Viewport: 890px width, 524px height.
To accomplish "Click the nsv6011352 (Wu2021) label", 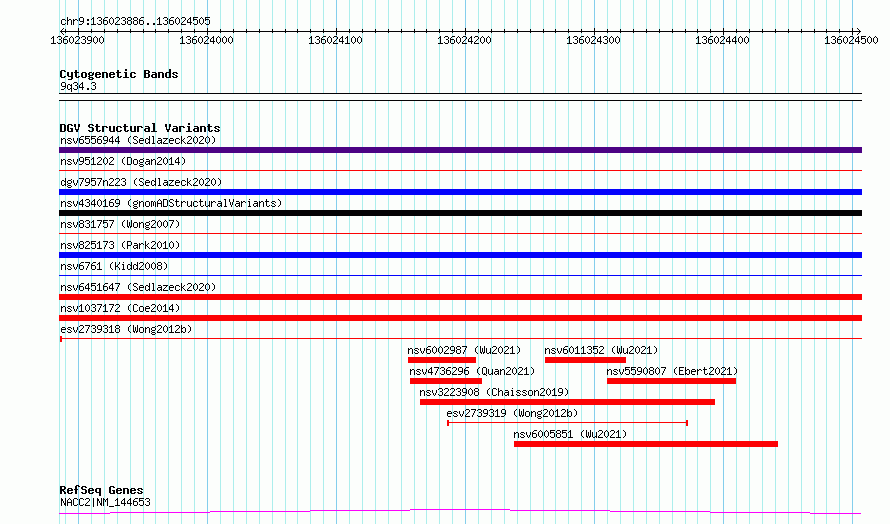I will point(601,350).
